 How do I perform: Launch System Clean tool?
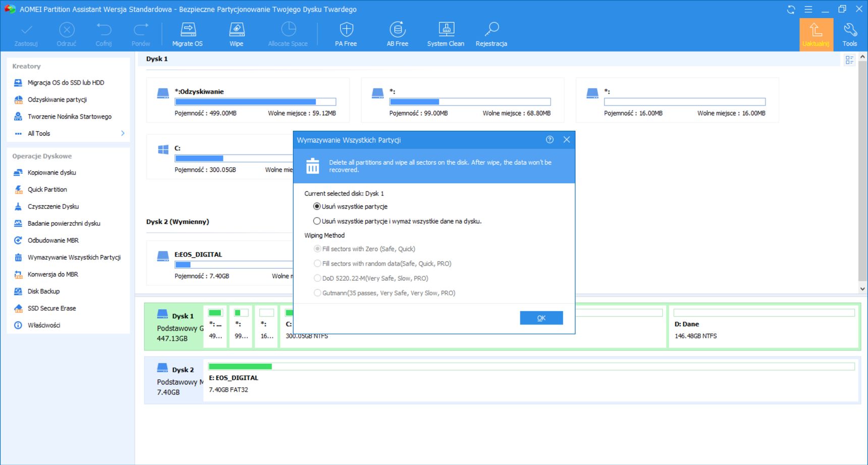446,34
